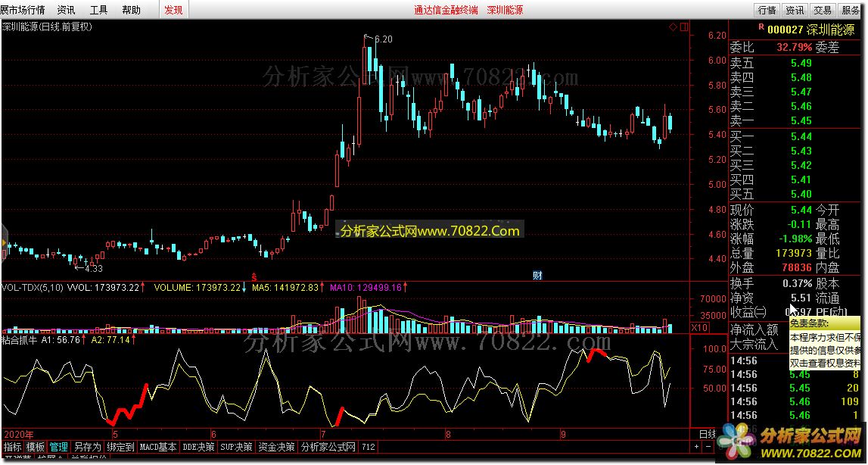Screen dimensions: 868x465
Task: Open the 工具 menu
Action: click(98, 10)
